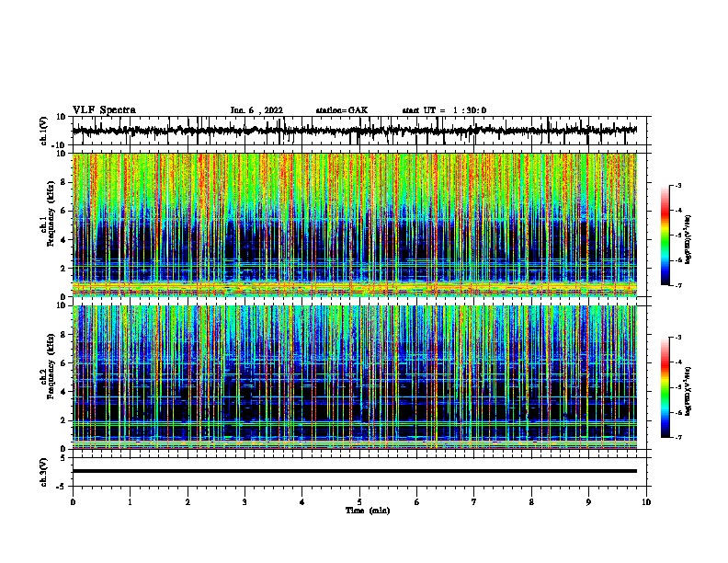This screenshot has height=563, width=728.
Task: Click time axis tick label "9"
Action: [588, 502]
